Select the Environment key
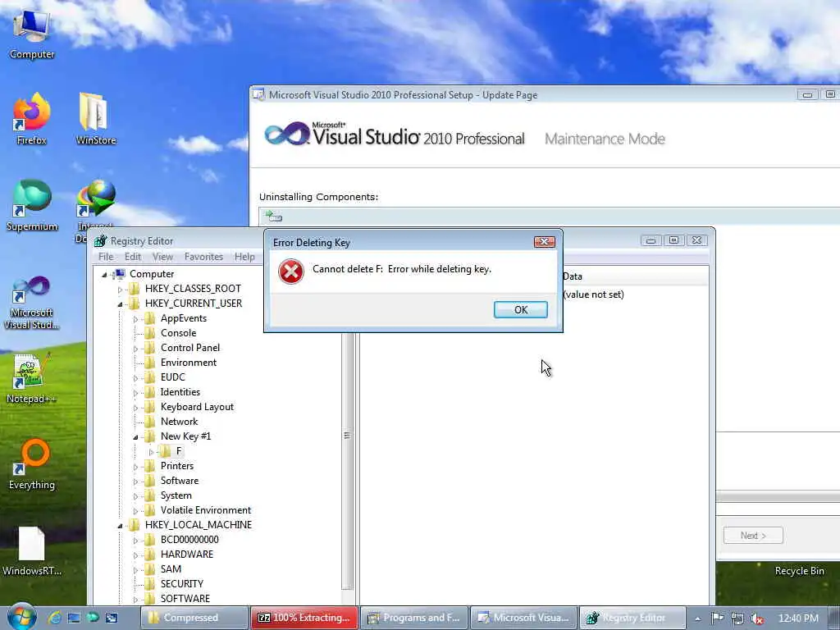Image resolution: width=840 pixels, height=630 pixels. pyautogui.click(x=189, y=362)
